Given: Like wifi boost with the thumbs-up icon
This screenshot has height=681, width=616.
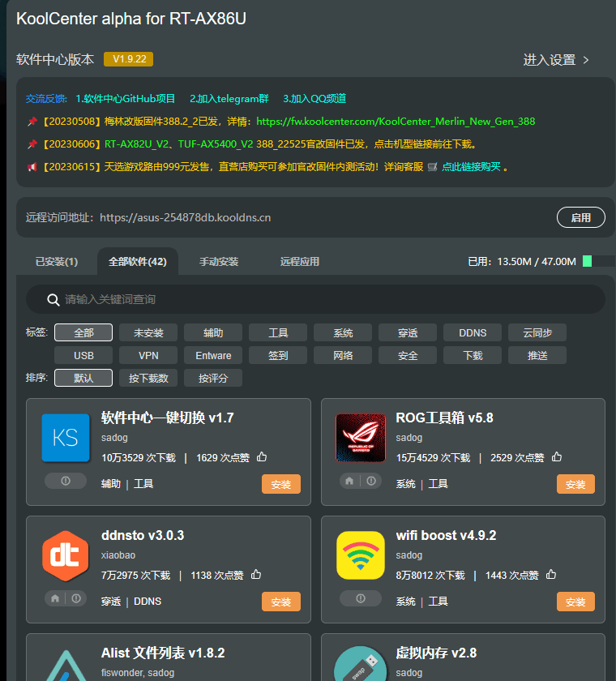Looking at the screenshot, I should click(551, 575).
